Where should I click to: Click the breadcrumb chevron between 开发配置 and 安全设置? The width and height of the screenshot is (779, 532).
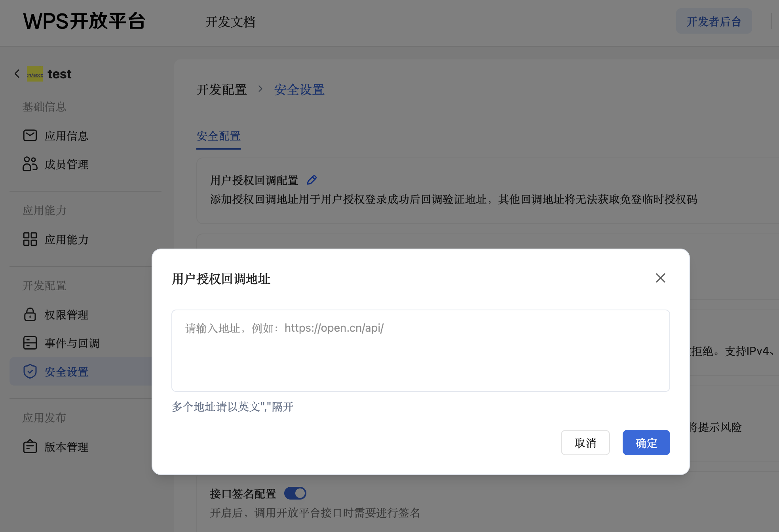pos(260,89)
